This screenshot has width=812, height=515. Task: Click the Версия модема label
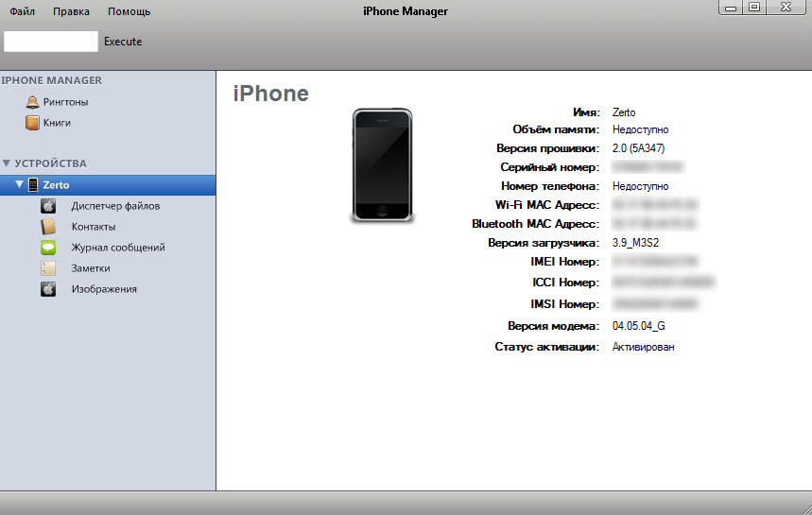click(553, 326)
